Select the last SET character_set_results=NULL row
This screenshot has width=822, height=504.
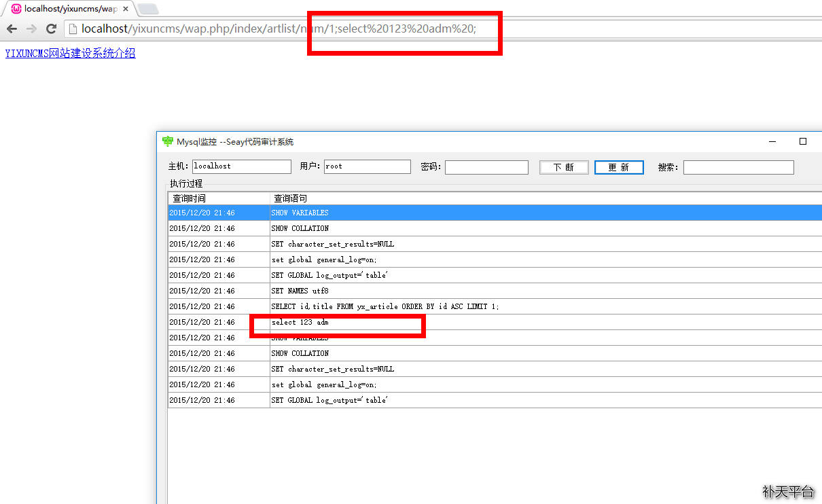(495, 369)
